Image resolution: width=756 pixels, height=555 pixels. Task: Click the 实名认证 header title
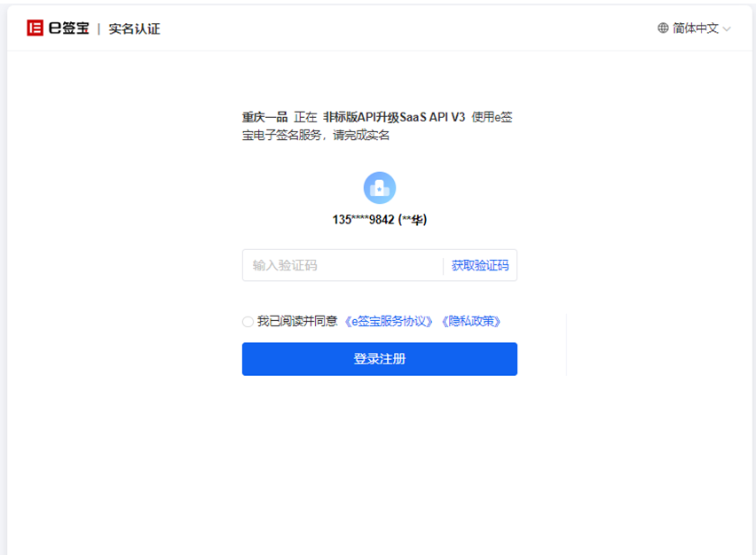point(134,29)
